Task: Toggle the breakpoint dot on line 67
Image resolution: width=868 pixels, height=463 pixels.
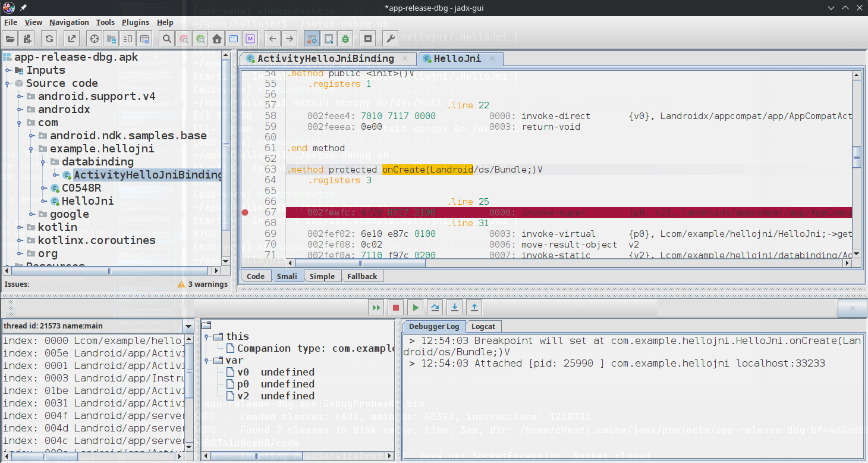Action: coord(245,212)
